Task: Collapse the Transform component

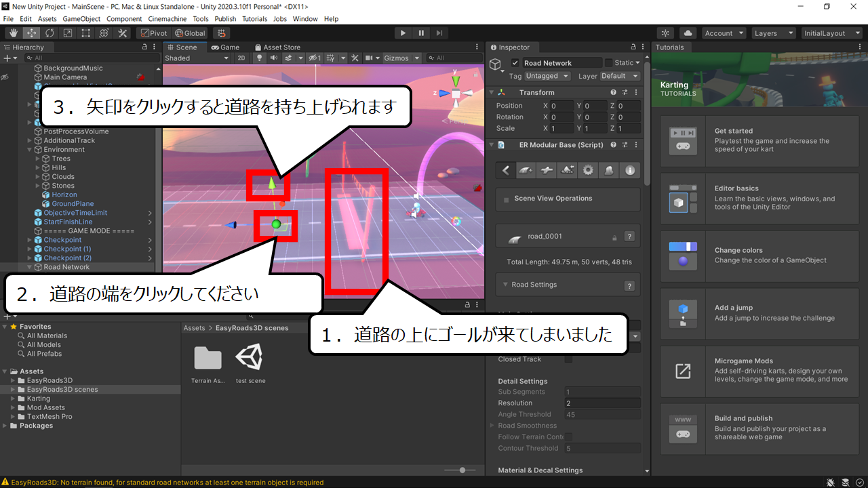Action: tap(492, 92)
